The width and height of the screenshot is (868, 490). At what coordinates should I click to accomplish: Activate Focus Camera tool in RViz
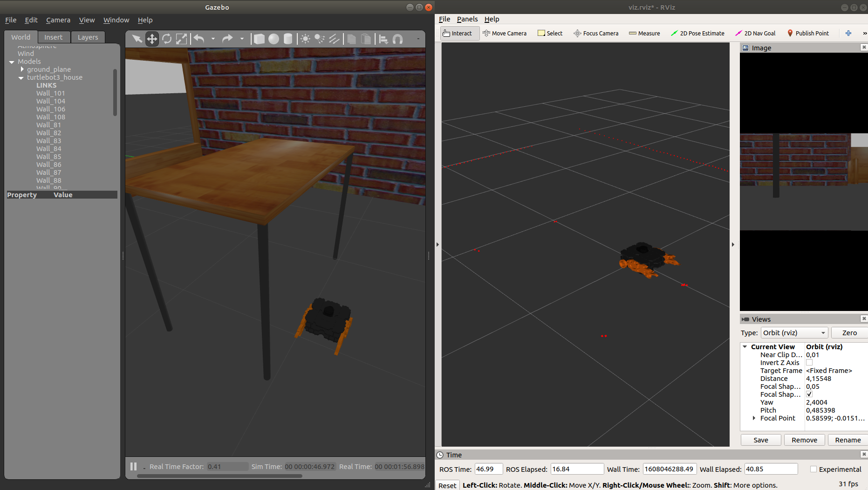(x=596, y=33)
